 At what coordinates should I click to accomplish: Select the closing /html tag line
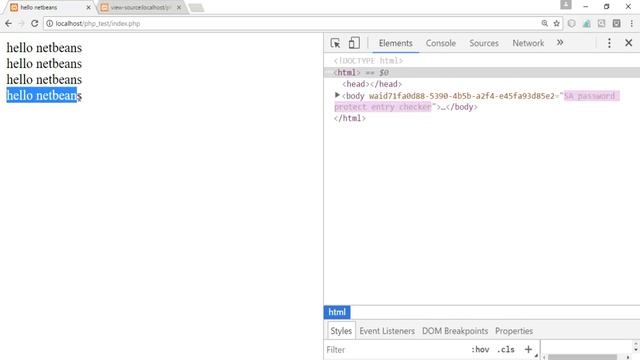[x=350, y=118]
